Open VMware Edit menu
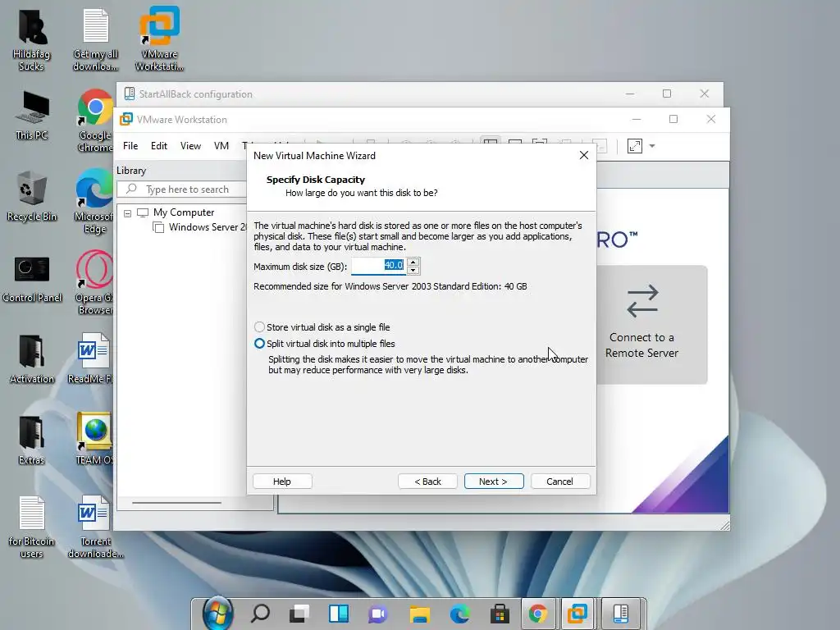840x630 pixels. coord(158,146)
